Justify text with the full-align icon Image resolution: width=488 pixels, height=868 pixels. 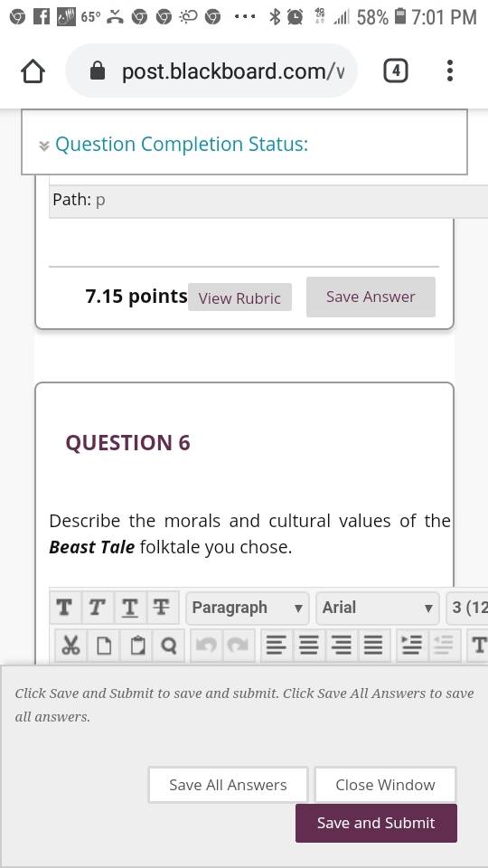[374, 645]
